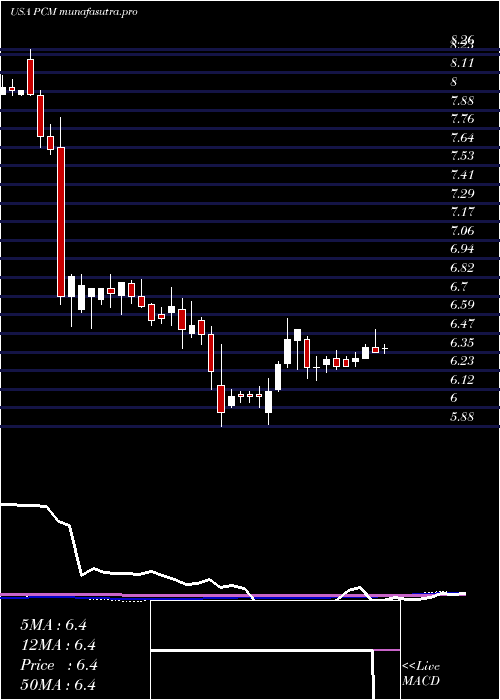Click the 6.12 price axis label
Viewport: 500px width, 700px height.
point(462,379)
